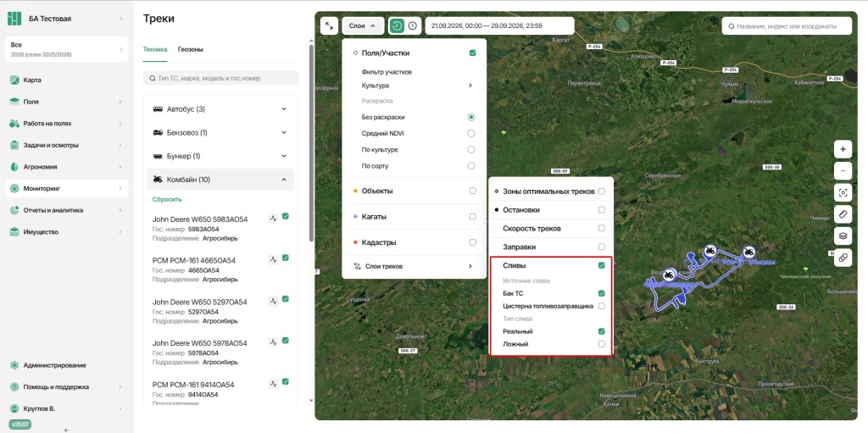Click the Отчеты и аналитика chart icon
This screenshot has height=433, width=868.
pyautogui.click(x=14, y=210)
